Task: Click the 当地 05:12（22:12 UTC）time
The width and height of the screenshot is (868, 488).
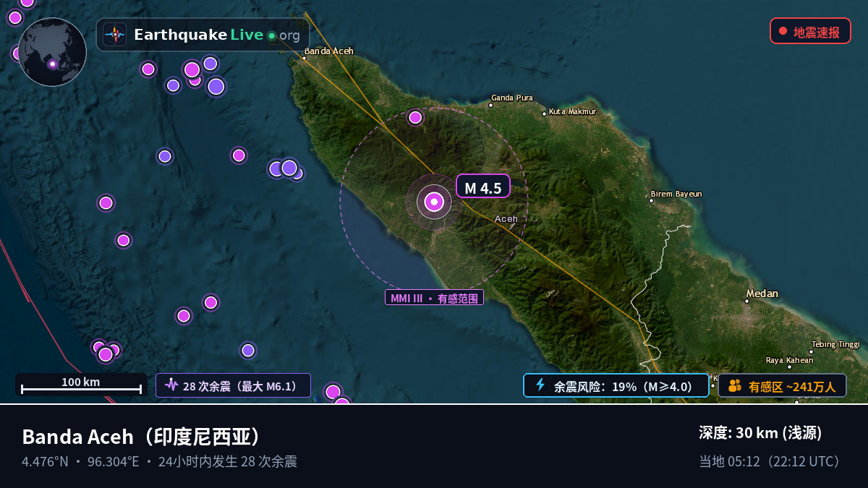Action: pyautogui.click(x=771, y=461)
